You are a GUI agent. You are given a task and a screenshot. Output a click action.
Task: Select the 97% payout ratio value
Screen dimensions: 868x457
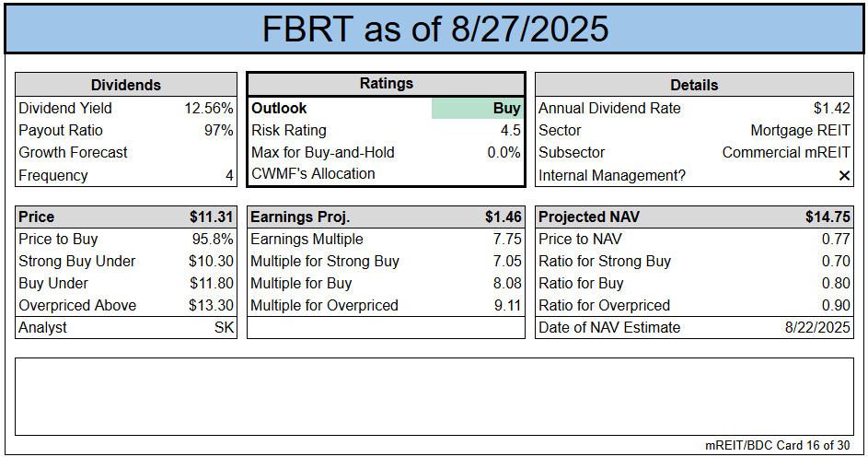point(219,130)
